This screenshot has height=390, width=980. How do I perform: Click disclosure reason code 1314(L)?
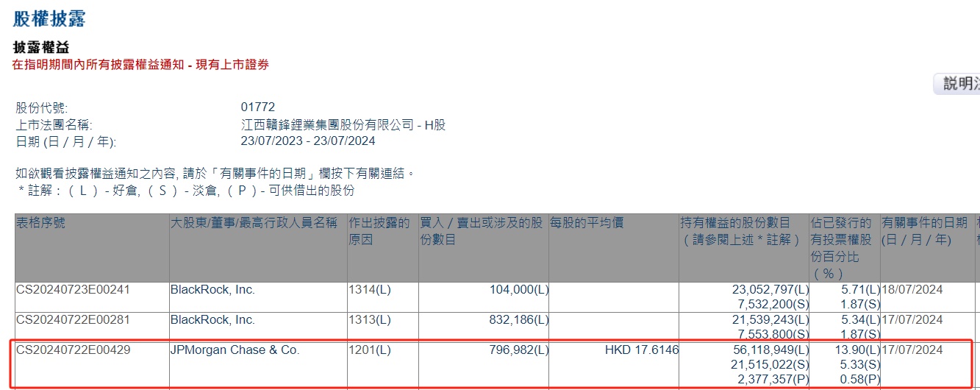click(x=370, y=290)
